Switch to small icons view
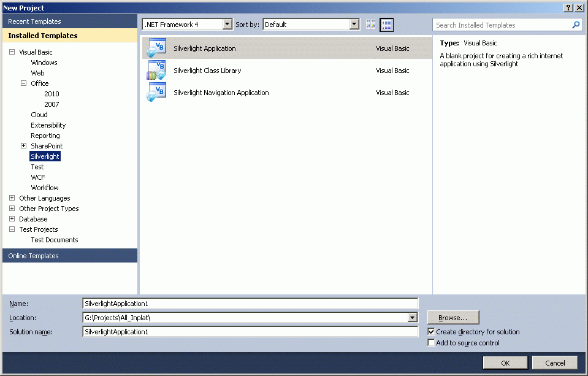 [x=370, y=25]
